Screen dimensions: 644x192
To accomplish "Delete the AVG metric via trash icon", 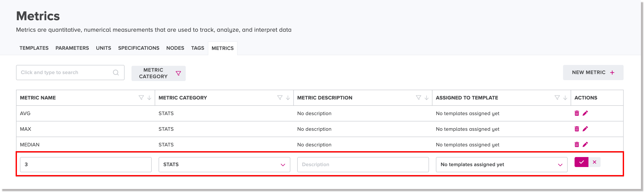I will [x=577, y=113].
